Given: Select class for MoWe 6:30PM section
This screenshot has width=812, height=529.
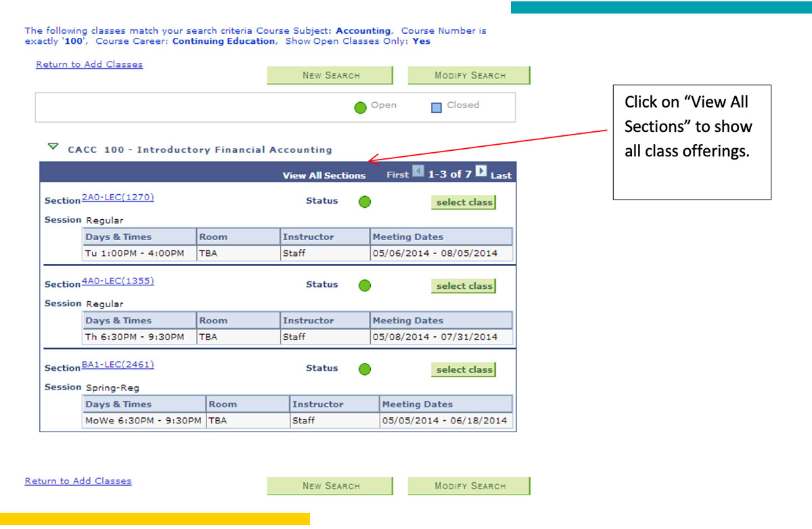Looking at the screenshot, I should tap(464, 370).
